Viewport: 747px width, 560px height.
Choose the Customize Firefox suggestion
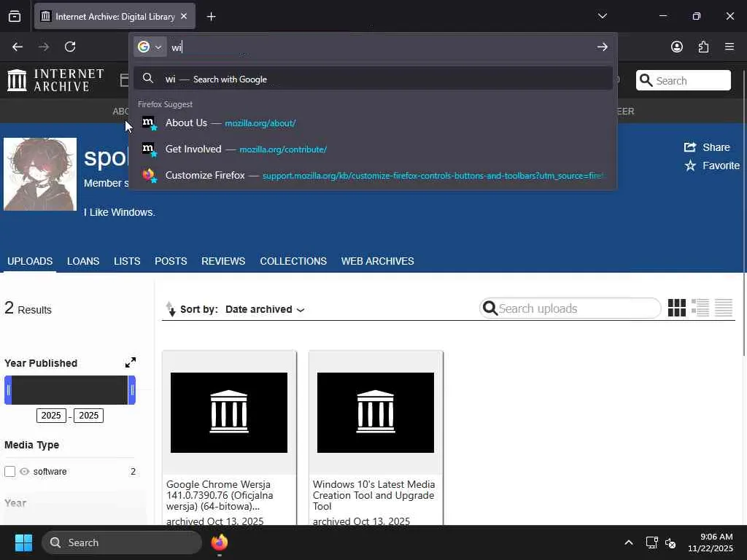tap(373, 175)
